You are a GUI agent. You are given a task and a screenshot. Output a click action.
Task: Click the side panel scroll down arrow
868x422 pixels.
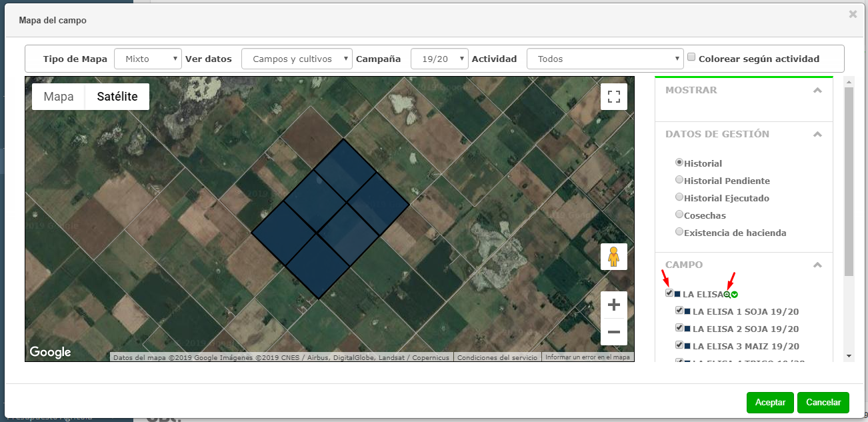[849, 356]
